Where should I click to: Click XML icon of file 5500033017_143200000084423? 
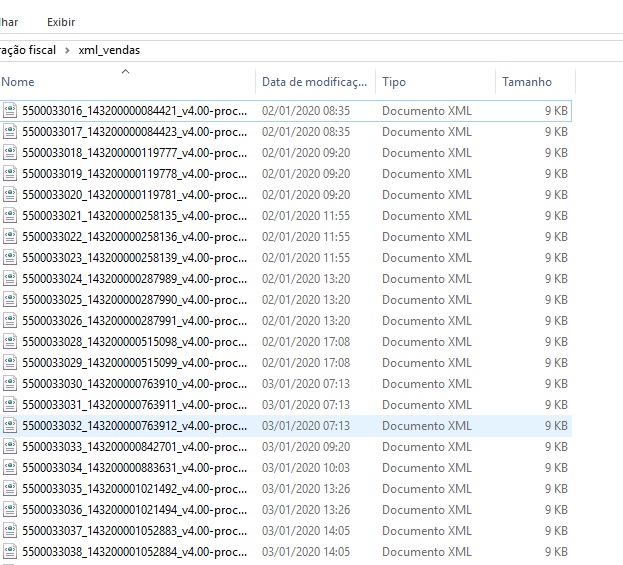tap(10, 132)
